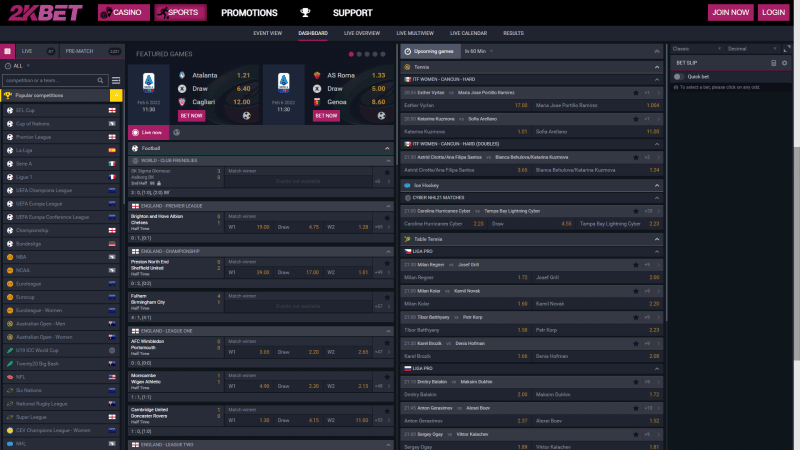Open UEFA Champions League in sidebar
800x450 pixels.
pyautogui.click(x=61, y=190)
